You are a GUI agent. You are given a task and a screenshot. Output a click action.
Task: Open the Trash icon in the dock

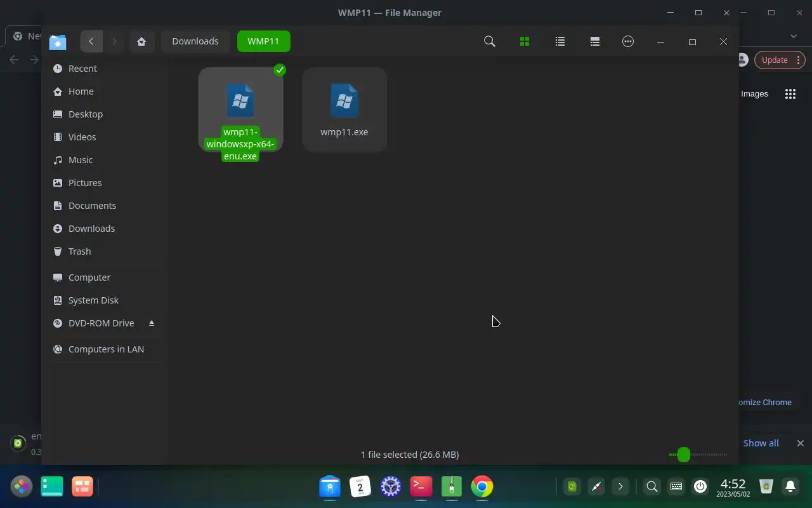tap(766, 487)
